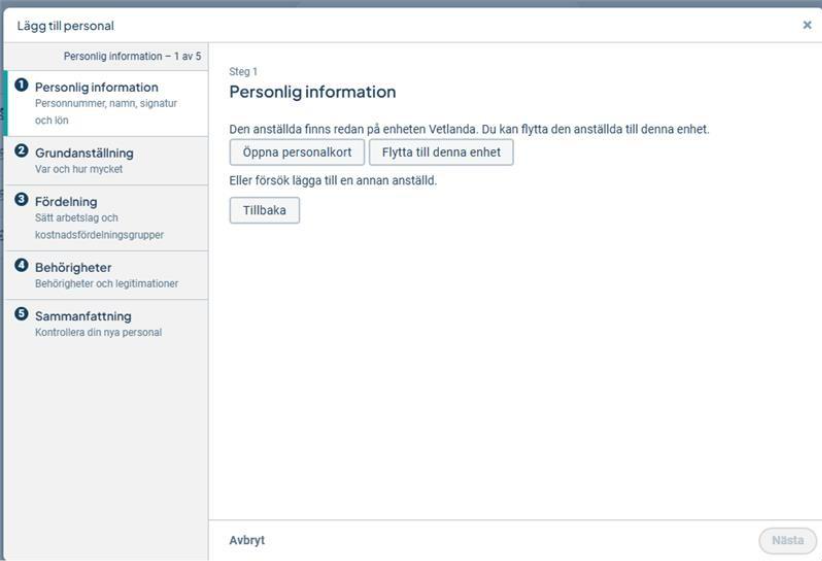Viewport: 822px width, 561px height.
Task: Click the 'Kontrollera din nya personal' description
Action: pos(98,333)
